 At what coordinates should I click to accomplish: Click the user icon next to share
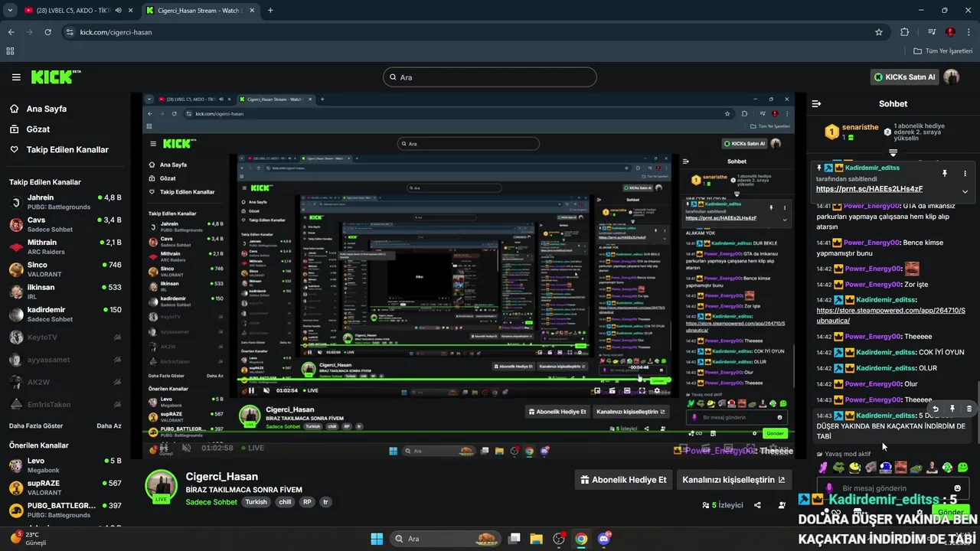click(782, 505)
